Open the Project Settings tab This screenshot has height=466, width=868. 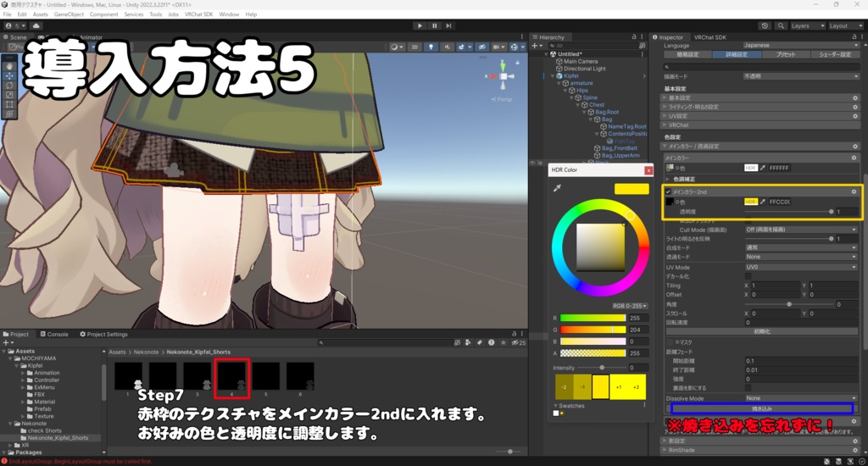click(x=103, y=335)
